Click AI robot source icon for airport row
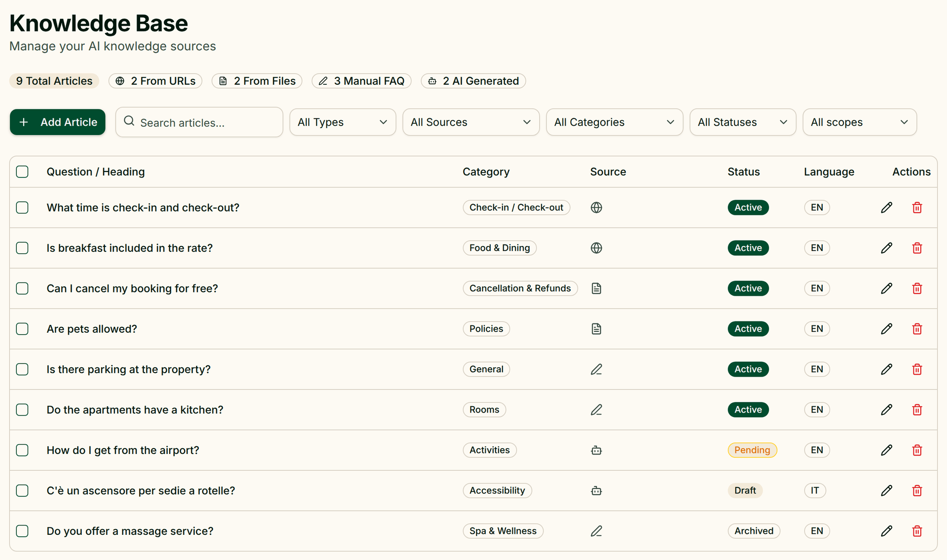 click(x=596, y=450)
